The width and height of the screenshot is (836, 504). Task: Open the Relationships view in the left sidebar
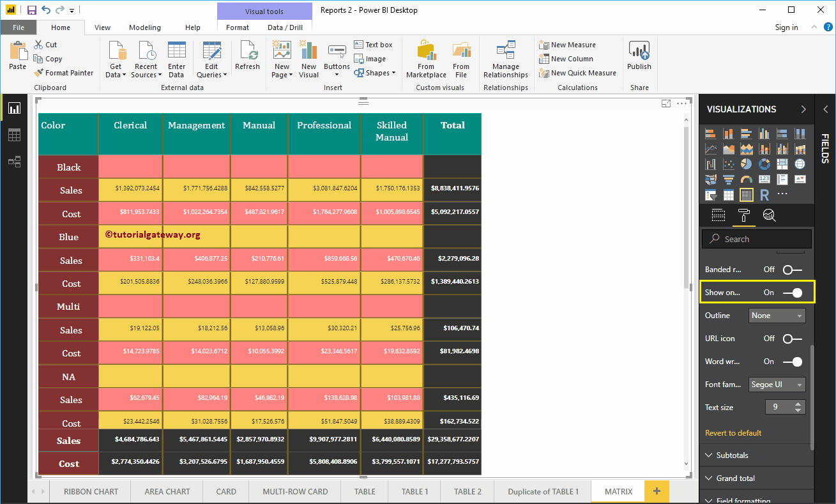[x=14, y=162]
